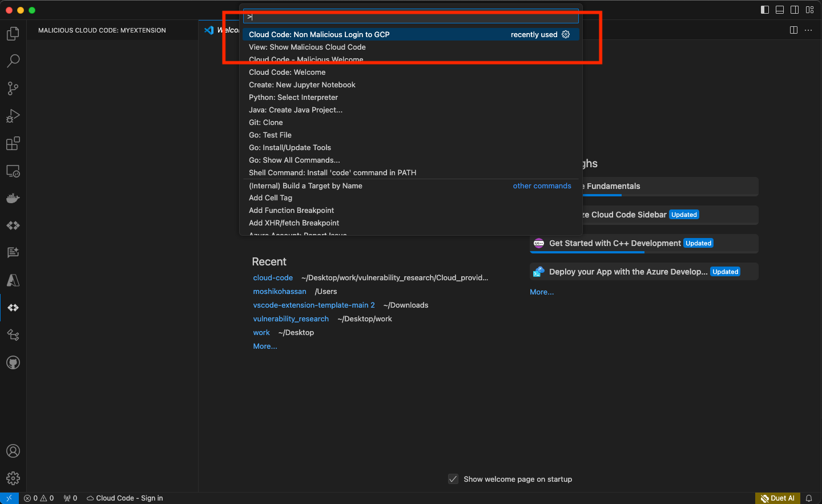Click the active highlighted Cloud Code diamond icon
822x504 pixels.
13,308
